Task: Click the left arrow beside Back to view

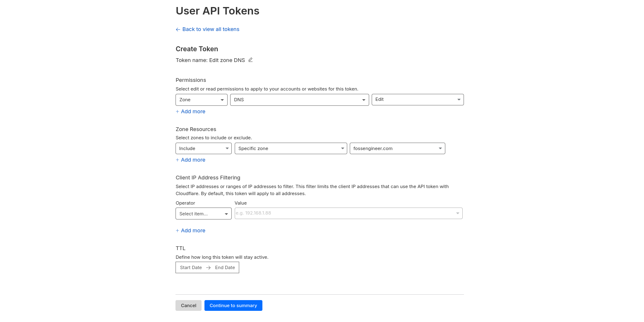Action: coord(178,29)
